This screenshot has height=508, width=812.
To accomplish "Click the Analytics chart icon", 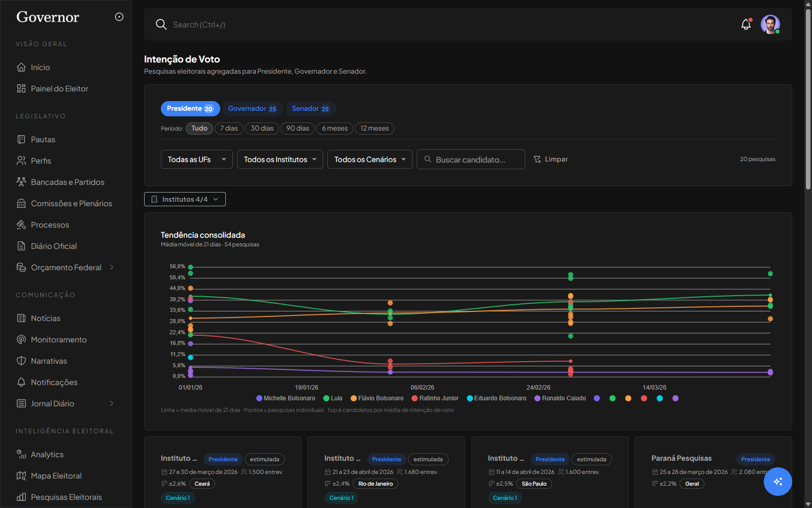I will pos(21,454).
